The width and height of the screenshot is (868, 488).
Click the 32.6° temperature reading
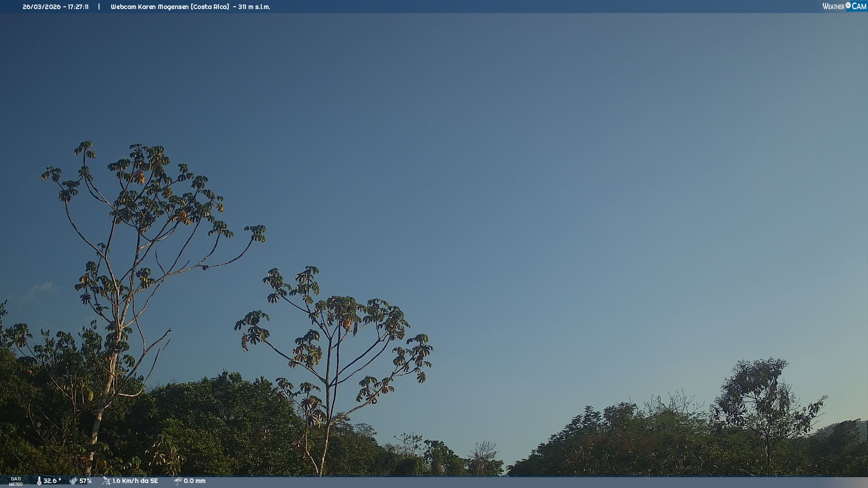coord(52,481)
